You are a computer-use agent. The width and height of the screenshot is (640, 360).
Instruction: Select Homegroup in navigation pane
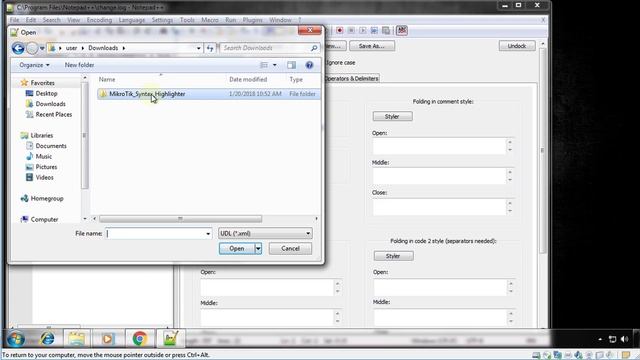pos(47,199)
